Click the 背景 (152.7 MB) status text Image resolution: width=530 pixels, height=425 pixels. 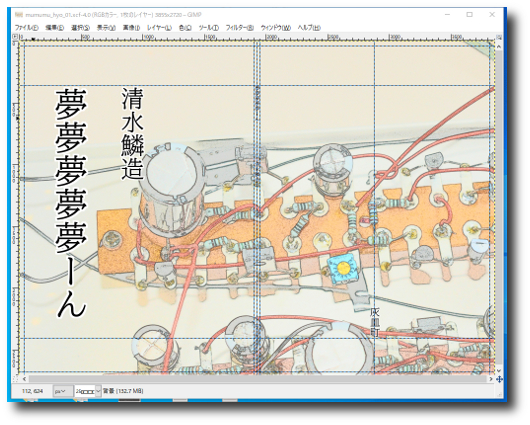123,391
